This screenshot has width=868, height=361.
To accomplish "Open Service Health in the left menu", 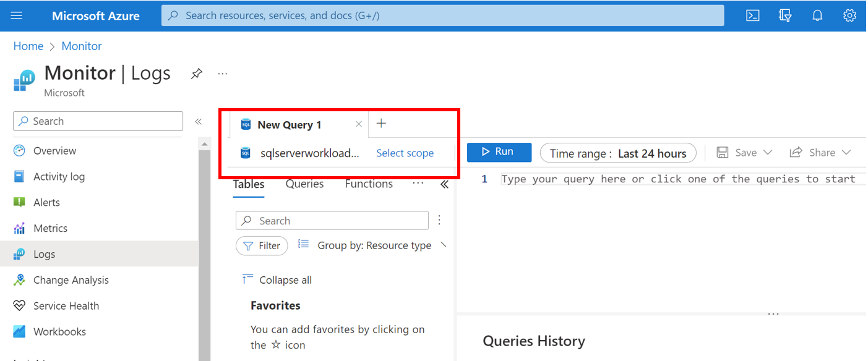I will click(66, 306).
